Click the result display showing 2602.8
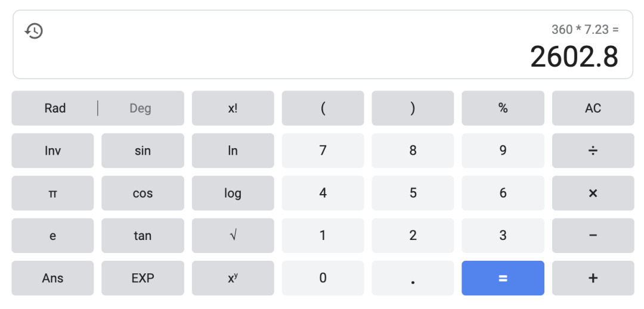 point(574,57)
